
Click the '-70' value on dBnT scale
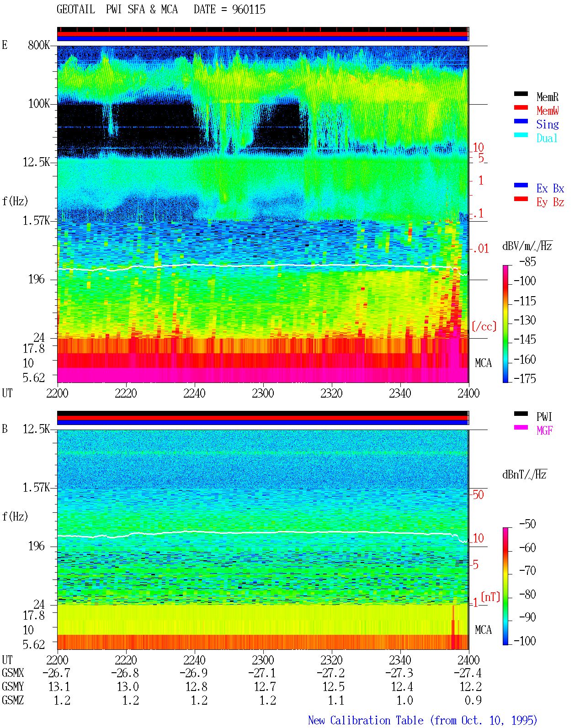click(x=527, y=571)
